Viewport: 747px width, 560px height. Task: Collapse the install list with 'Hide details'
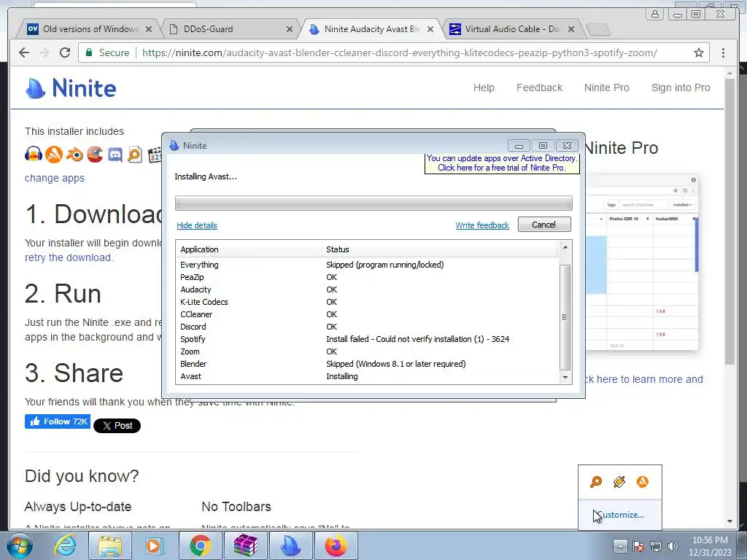tap(197, 225)
